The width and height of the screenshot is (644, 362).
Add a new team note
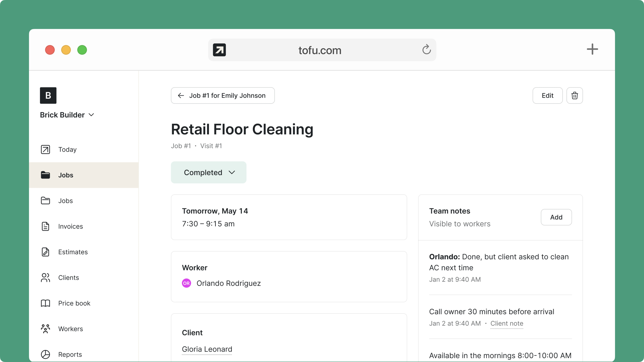556,217
